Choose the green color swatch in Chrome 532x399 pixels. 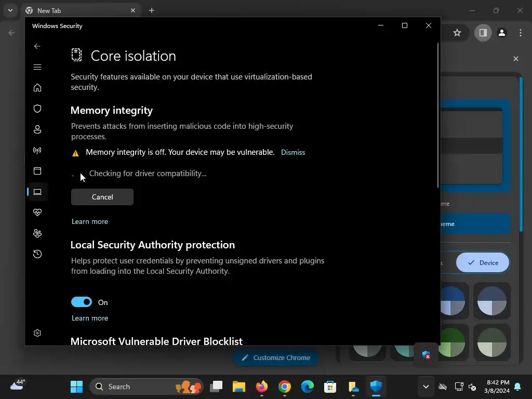tap(453, 342)
